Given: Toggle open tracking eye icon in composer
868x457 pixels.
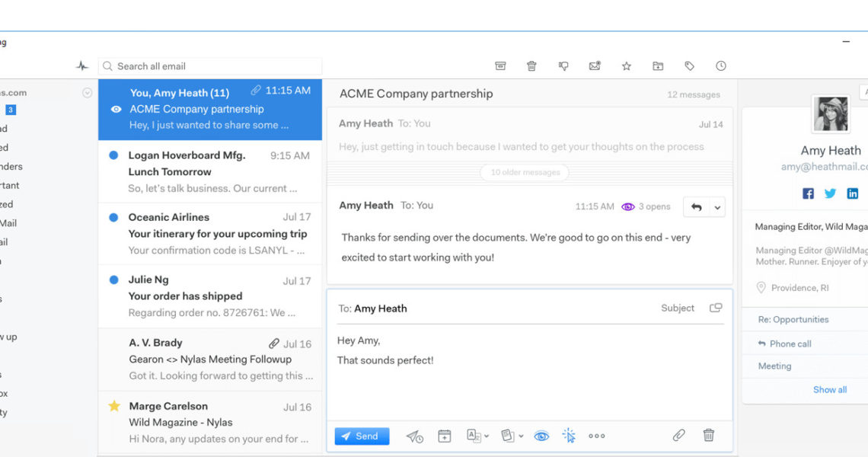Looking at the screenshot, I should pyautogui.click(x=541, y=436).
